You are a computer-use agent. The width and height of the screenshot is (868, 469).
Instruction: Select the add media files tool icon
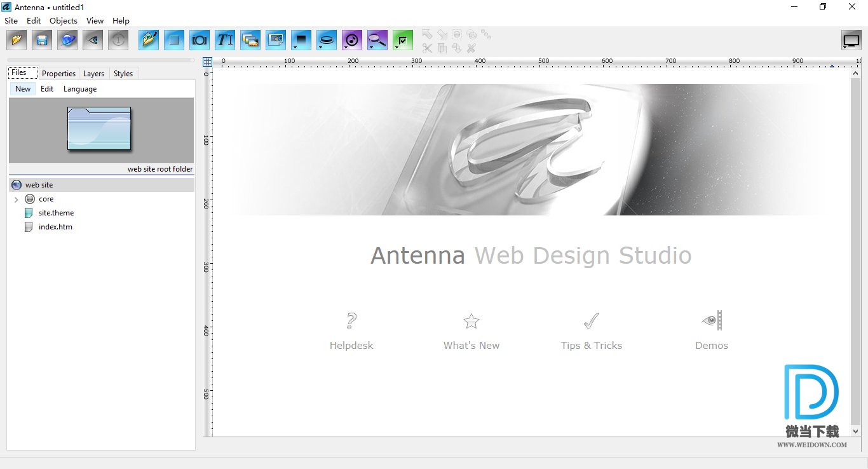149,40
